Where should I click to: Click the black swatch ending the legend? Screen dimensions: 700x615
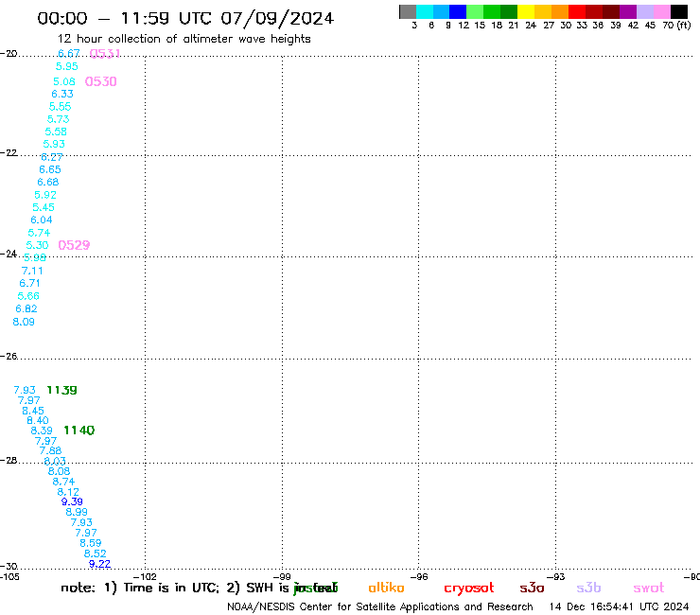pos(679,11)
